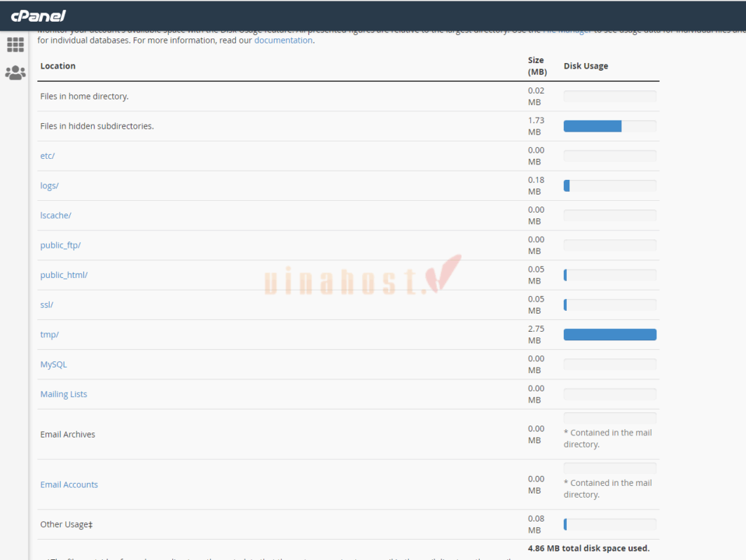Click the Disk Usage column header

586,65
